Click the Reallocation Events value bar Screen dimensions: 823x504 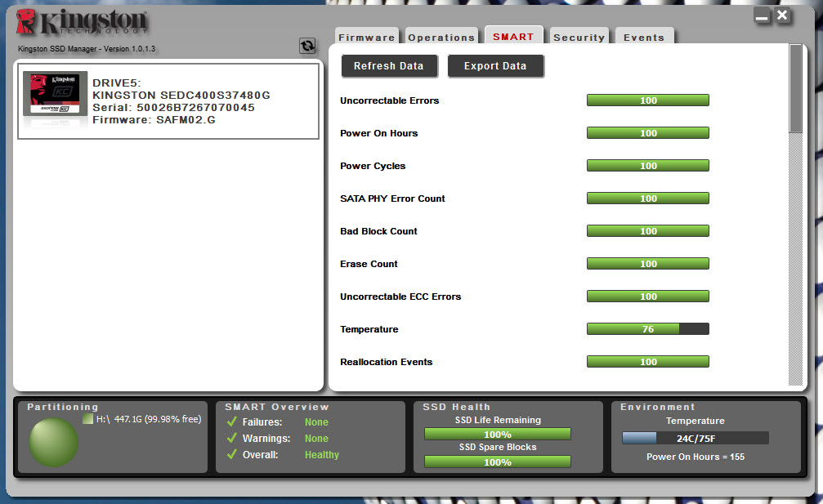[x=648, y=361]
